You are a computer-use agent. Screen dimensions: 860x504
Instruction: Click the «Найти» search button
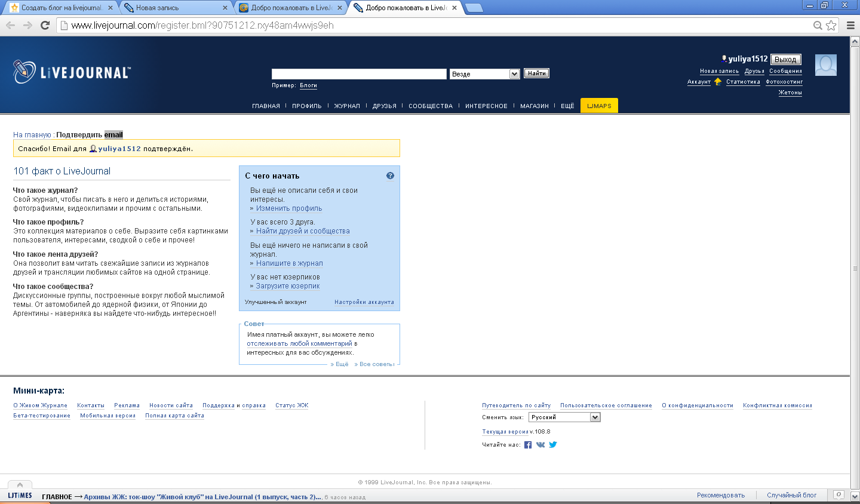click(536, 73)
